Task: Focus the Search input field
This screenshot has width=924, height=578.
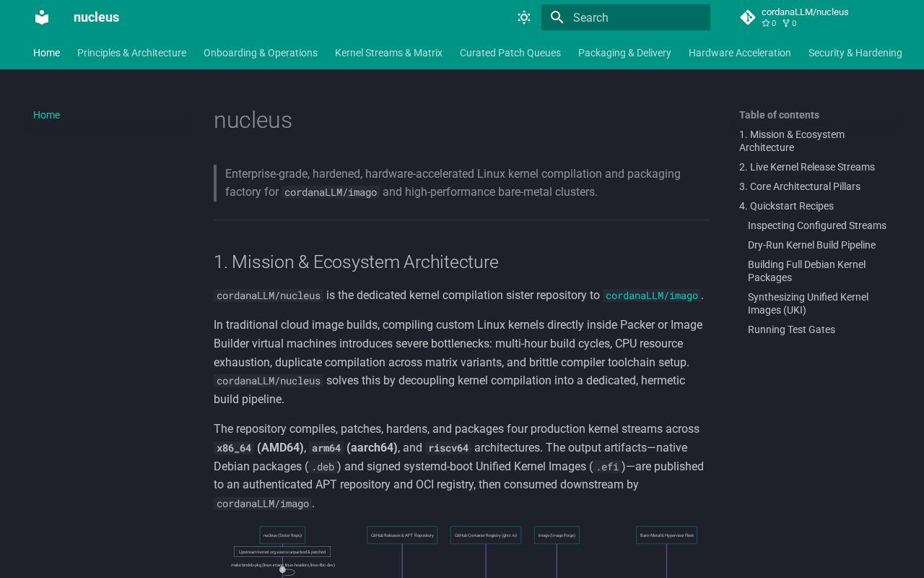Action: click(626, 17)
